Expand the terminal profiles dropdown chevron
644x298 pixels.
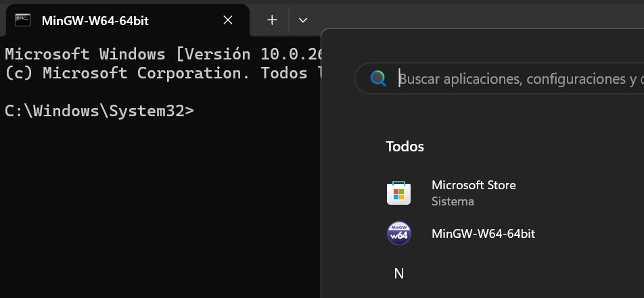point(303,20)
